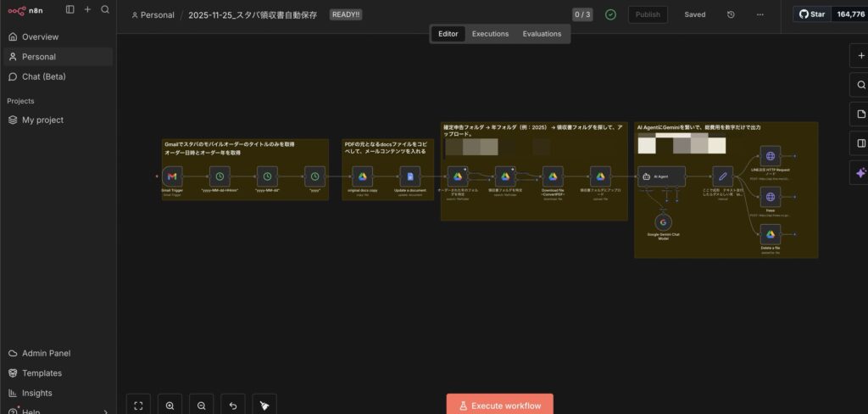Click the plus create button in sidebar header

pyautogui.click(x=87, y=9)
